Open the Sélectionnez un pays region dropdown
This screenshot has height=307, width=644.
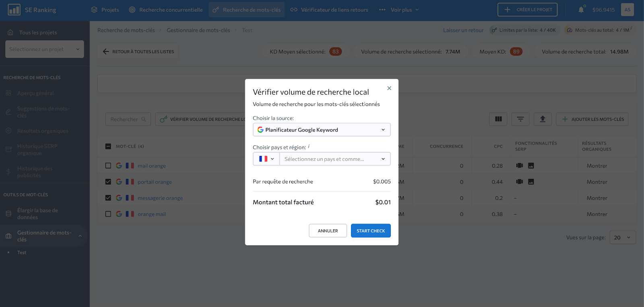(335, 159)
